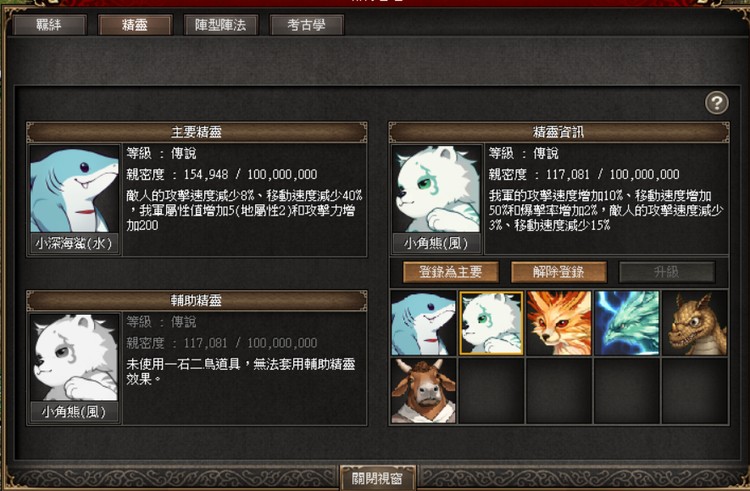Click the 登錄為主要 button
This screenshot has height=491, width=750.
click(451, 272)
